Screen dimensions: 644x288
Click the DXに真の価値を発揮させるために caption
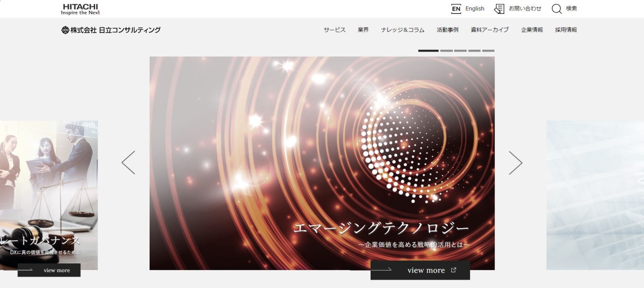45,252
